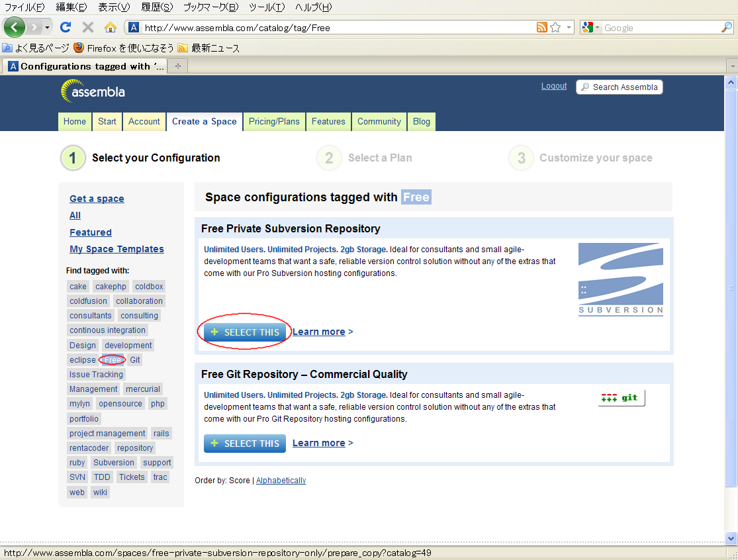The width and height of the screenshot is (738, 560).
Task: Open the search engine selector dropdown
Action: 591,28
